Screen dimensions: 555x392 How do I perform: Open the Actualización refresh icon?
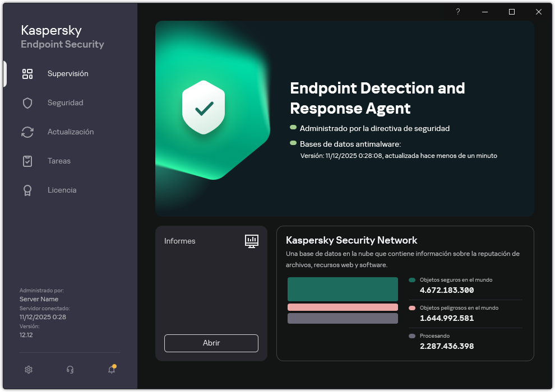(27, 132)
